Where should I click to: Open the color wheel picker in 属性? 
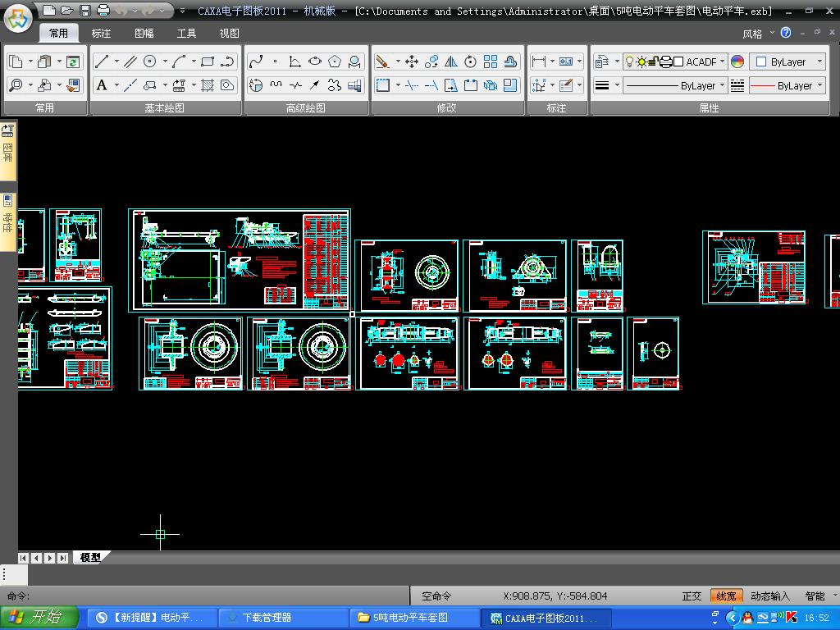[x=737, y=62]
